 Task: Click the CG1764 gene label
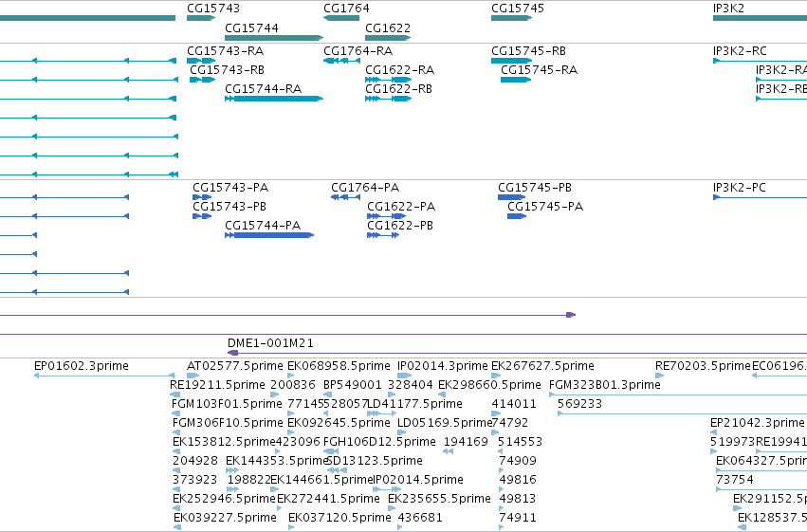pyautogui.click(x=346, y=9)
